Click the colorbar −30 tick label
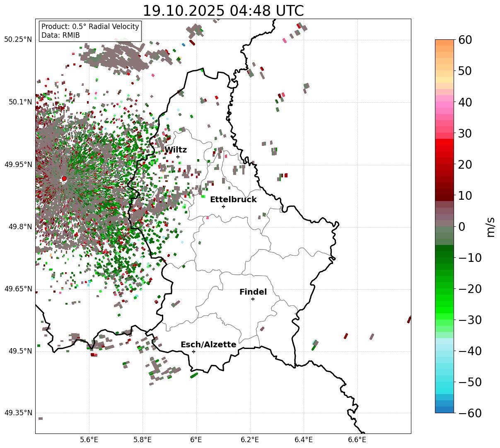Screen dimensions: 500x448 (x=469, y=320)
